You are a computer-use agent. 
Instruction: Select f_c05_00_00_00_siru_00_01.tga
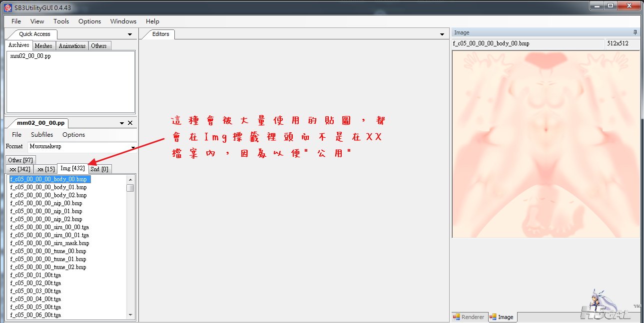[x=49, y=235]
